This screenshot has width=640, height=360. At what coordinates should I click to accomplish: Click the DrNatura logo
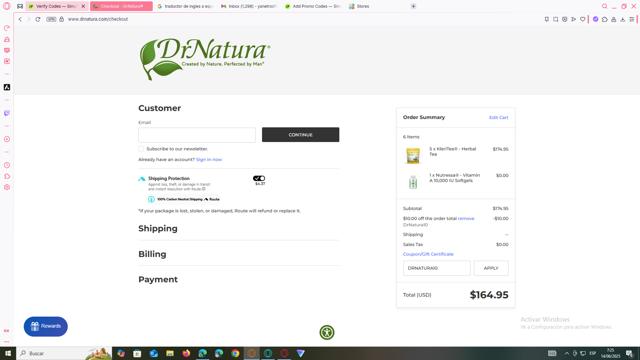pyautogui.click(x=204, y=59)
